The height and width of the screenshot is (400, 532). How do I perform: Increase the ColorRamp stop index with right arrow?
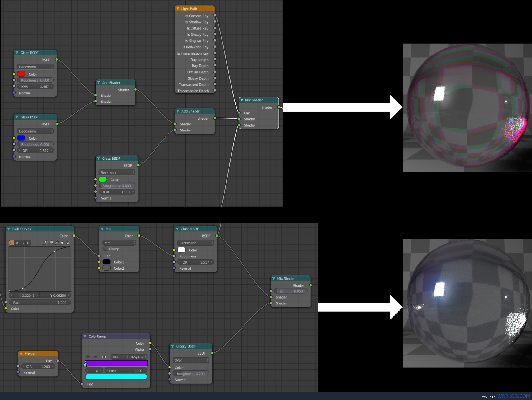tap(101, 370)
